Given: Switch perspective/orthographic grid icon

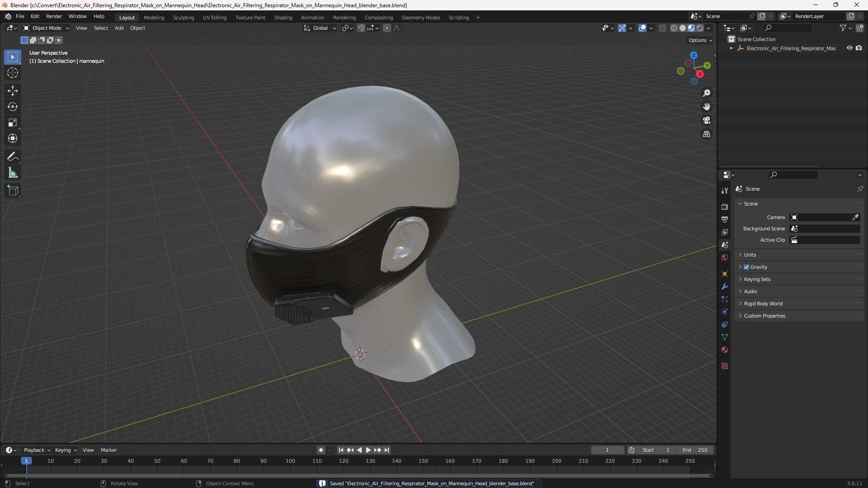Looking at the screenshot, I should [707, 134].
